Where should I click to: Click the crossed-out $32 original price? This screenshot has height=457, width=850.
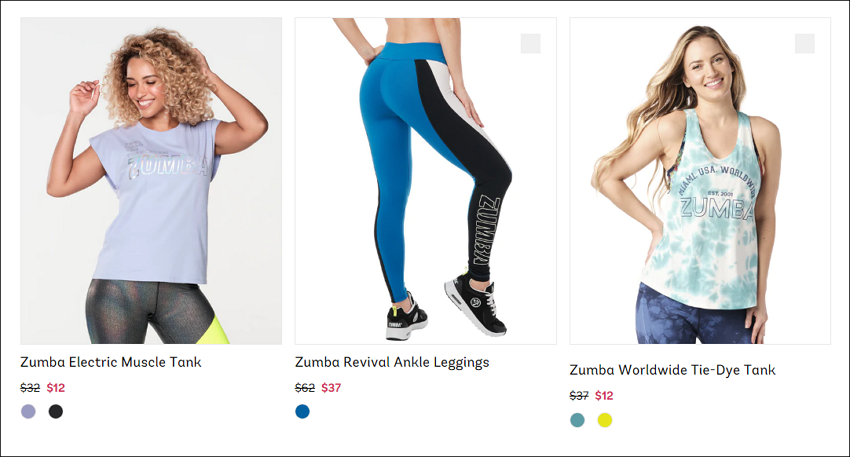tap(30, 388)
